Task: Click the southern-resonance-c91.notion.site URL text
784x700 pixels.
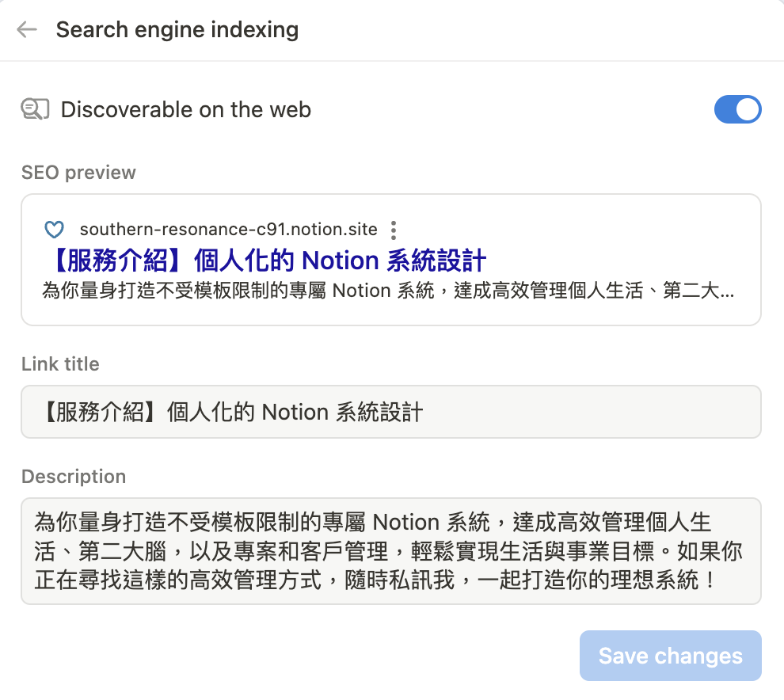Action: tap(228, 230)
